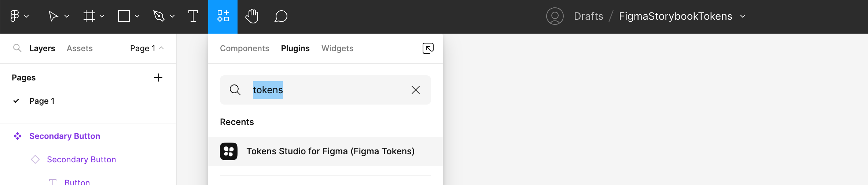Open file name options chevron
868x185 pixels.
743,16
